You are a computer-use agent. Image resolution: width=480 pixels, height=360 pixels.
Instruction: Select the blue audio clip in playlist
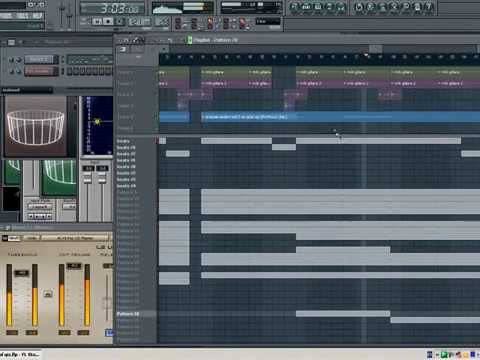(340, 117)
